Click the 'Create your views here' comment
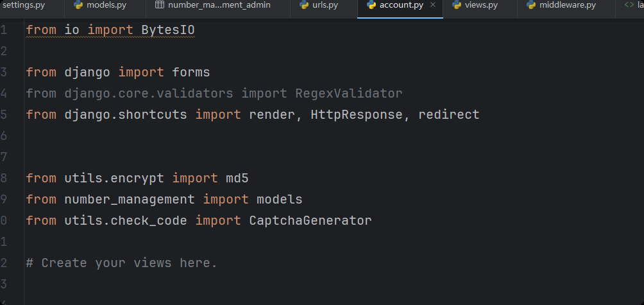The width and height of the screenshot is (644, 305). click(122, 263)
